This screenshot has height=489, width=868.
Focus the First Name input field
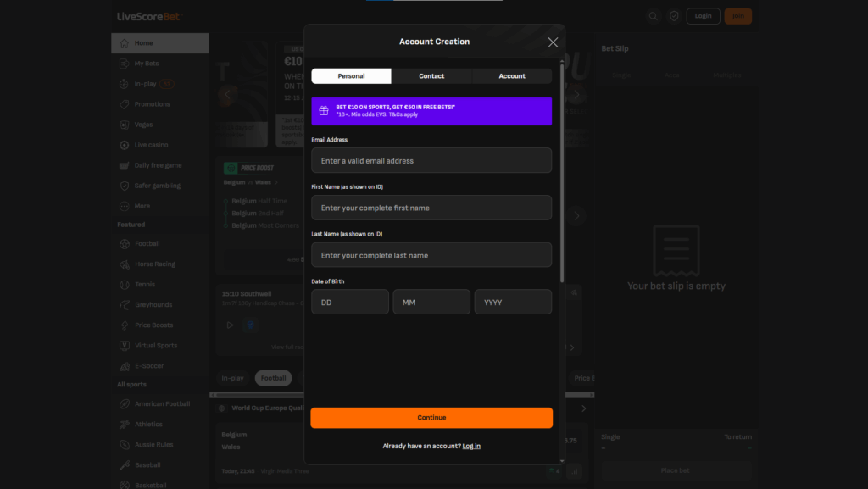coord(431,208)
